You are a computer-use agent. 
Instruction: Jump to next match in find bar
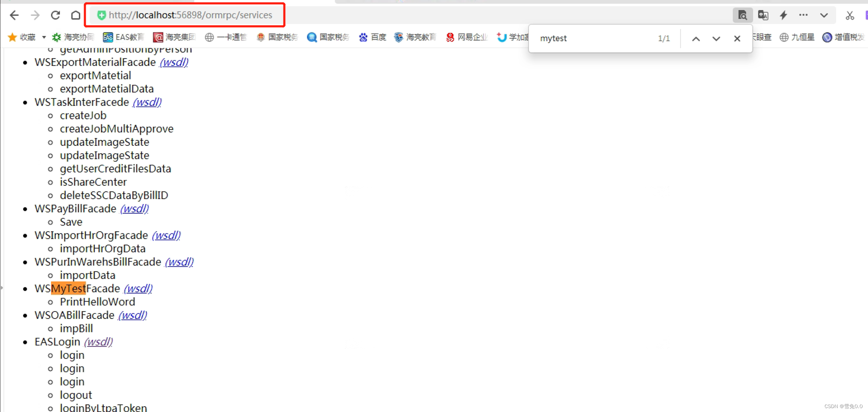pyautogui.click(x=716, y=38)
